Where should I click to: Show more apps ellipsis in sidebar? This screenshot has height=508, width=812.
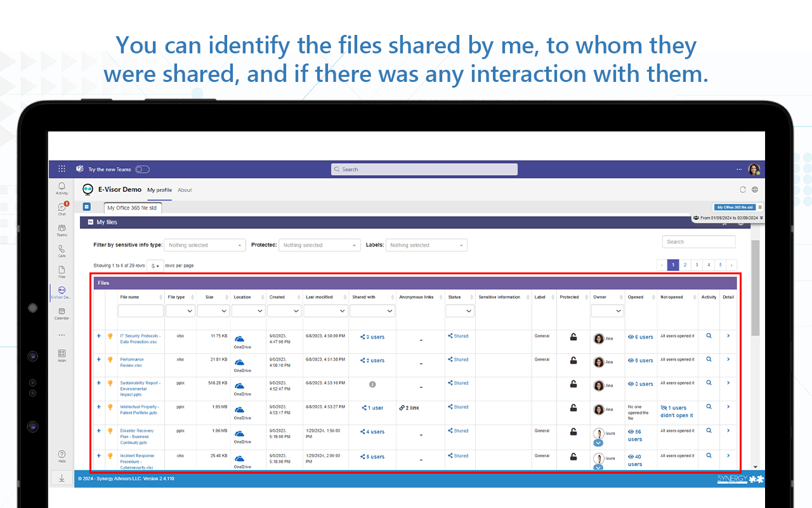pyautogui.click(x=62, y=335)
